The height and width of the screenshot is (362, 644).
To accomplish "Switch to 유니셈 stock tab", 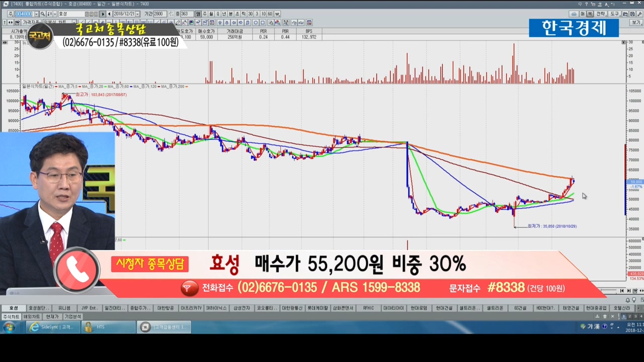I will point(64,308).
